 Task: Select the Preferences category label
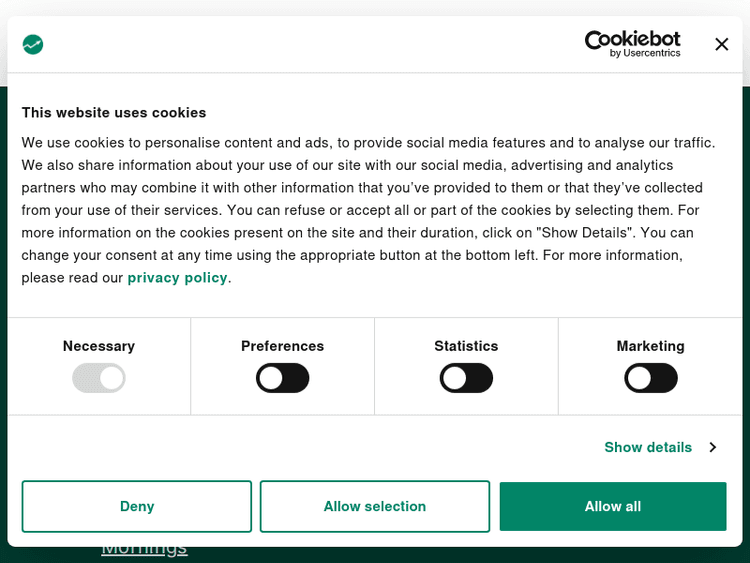(282, 346)
